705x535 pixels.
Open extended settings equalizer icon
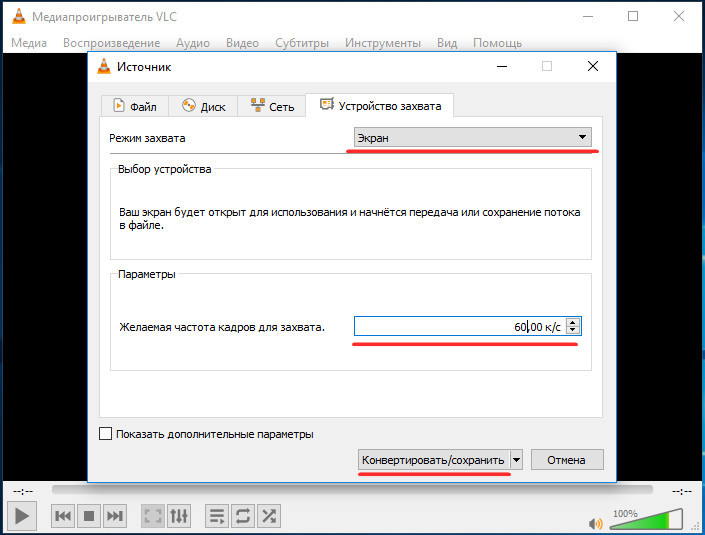[x=179, y=516]
